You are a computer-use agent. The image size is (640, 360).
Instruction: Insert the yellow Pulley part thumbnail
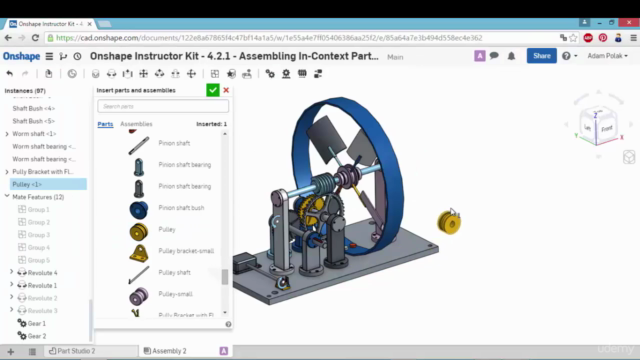tap(139, 231)
